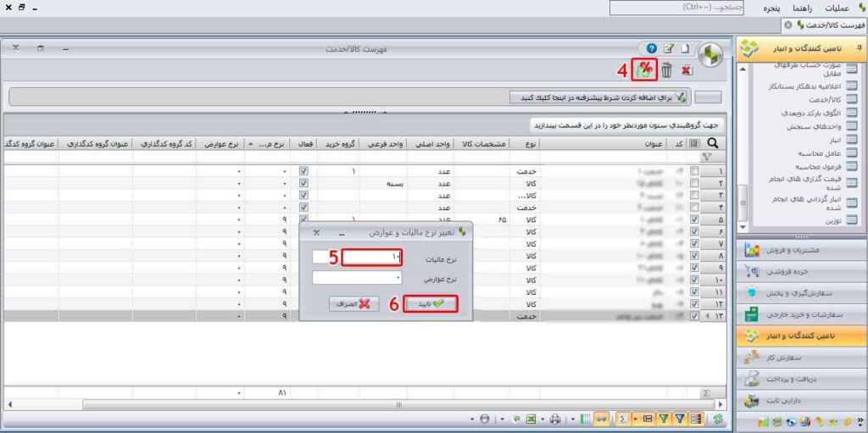
Task: Click the search box at the top
Action: coord(676,8)
